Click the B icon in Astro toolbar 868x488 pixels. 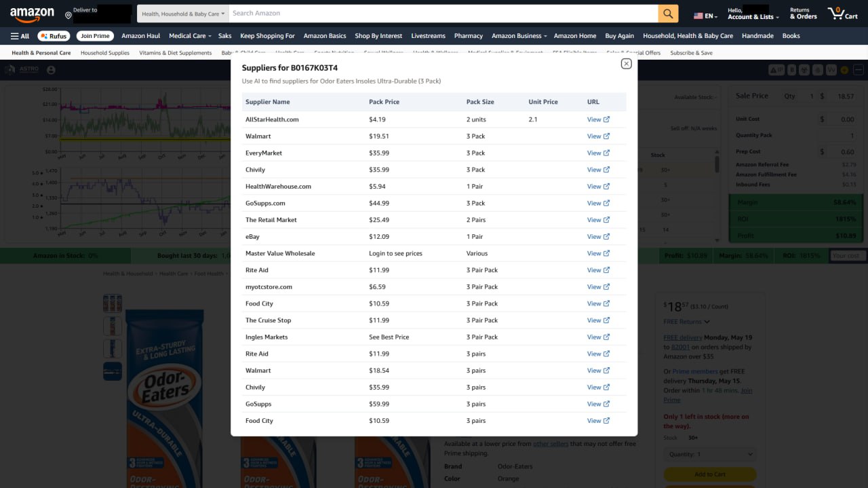tap(792, 70)
